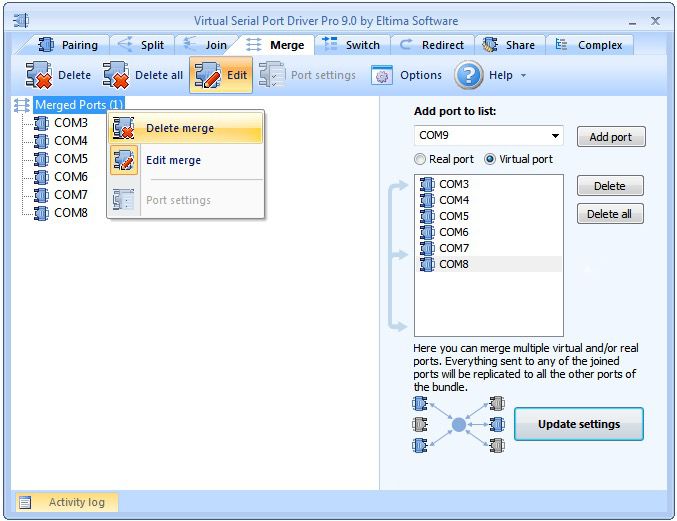Click COM3 icon in the port list
677x521 pixels.
427,184
